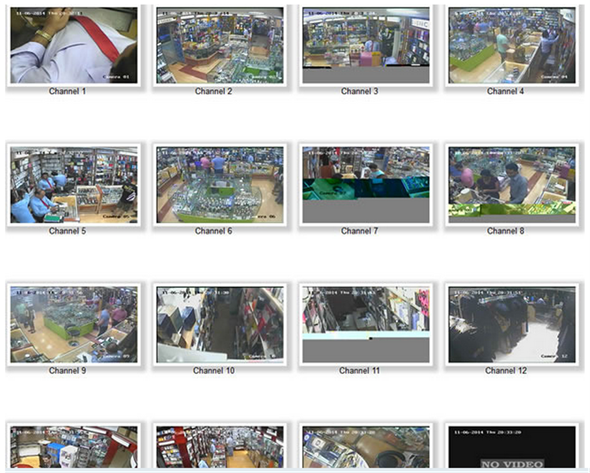
Task: Click the 'Channel 4' label
Action: [x=505, y=91]
